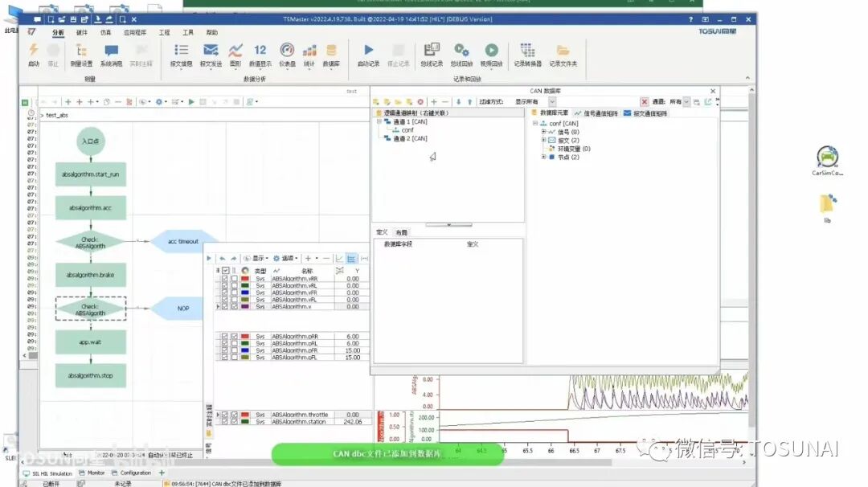Image resolution: width=868 pixels, height=487 pixels.
Task: Open the 仿真 ribbon tab
Action: 105,33
